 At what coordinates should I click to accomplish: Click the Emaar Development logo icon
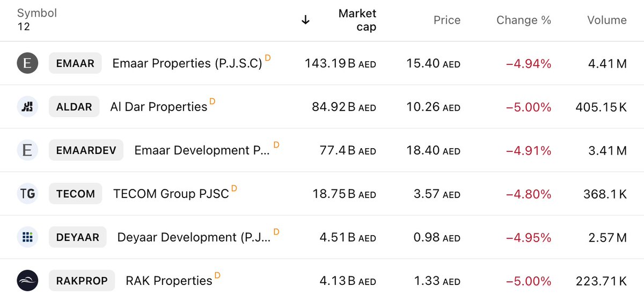(x=27, y=150)
